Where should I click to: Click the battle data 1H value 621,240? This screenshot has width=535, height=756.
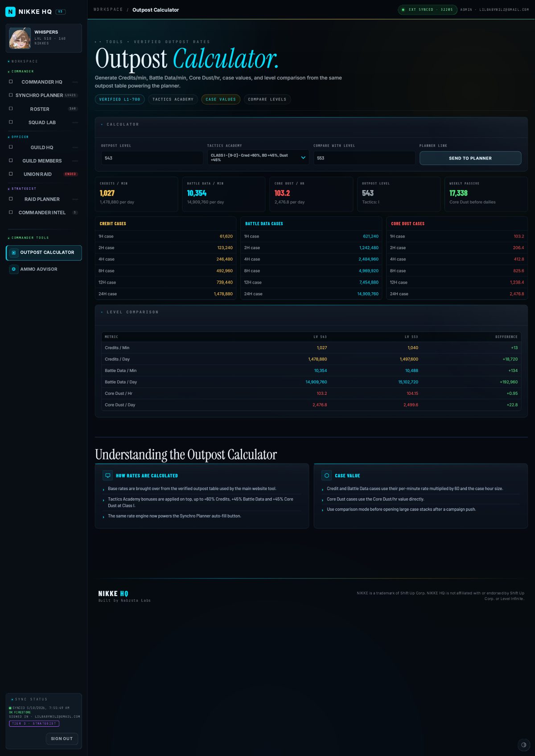370,237
